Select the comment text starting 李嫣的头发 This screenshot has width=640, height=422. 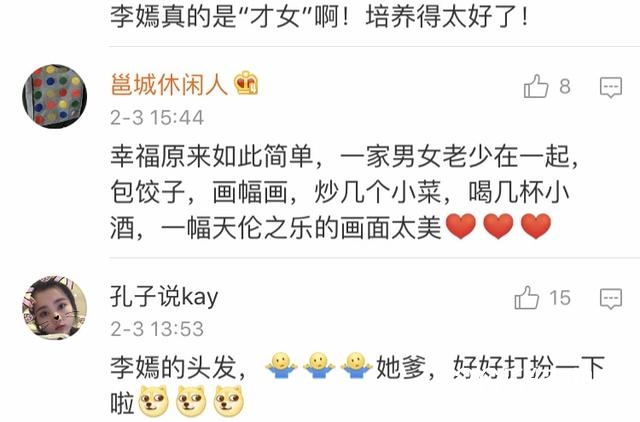(x=357, y=385)
